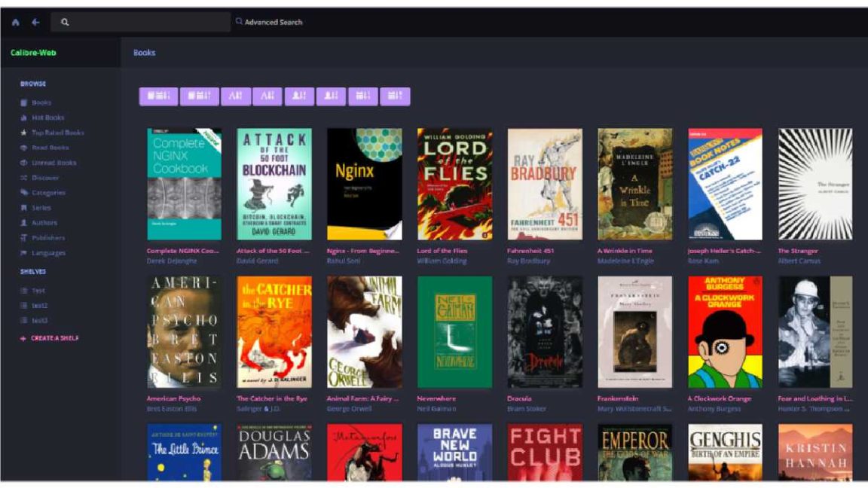Image resolution: width=868 pixels, height=488 pixels.
Task: Click the search magnifier icon
Action: click(65, 22)
